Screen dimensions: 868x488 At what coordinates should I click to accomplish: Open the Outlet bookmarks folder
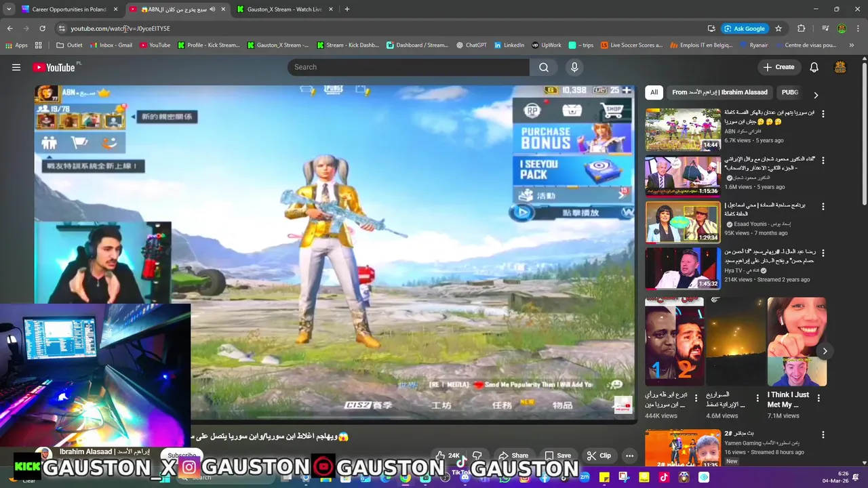pos(69,45)
